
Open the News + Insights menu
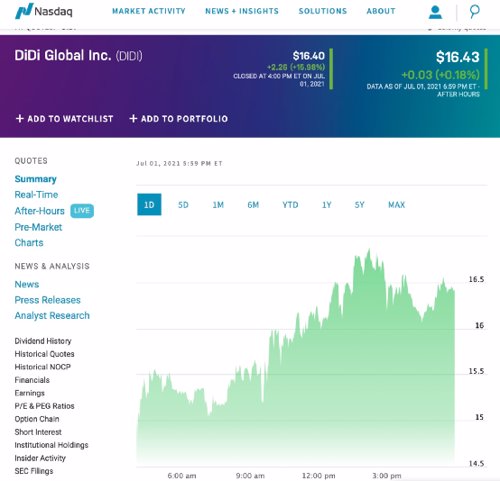click(x=242, y=11)
